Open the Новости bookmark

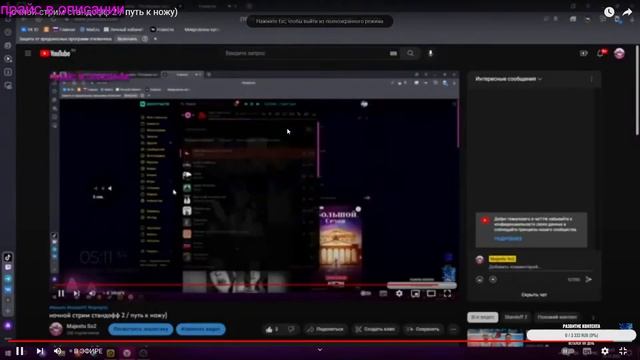click(162, 29)
